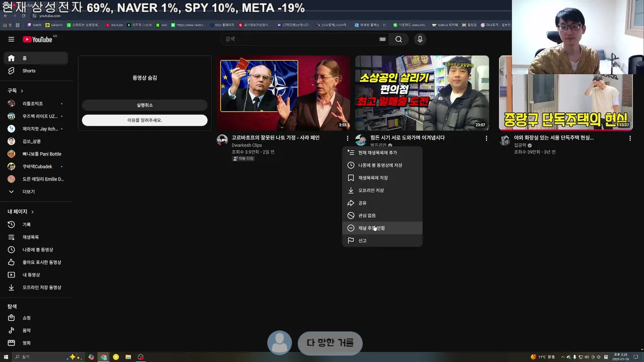Open Shorts in the sidebar
644x362 pixels.
pos(36,71)
